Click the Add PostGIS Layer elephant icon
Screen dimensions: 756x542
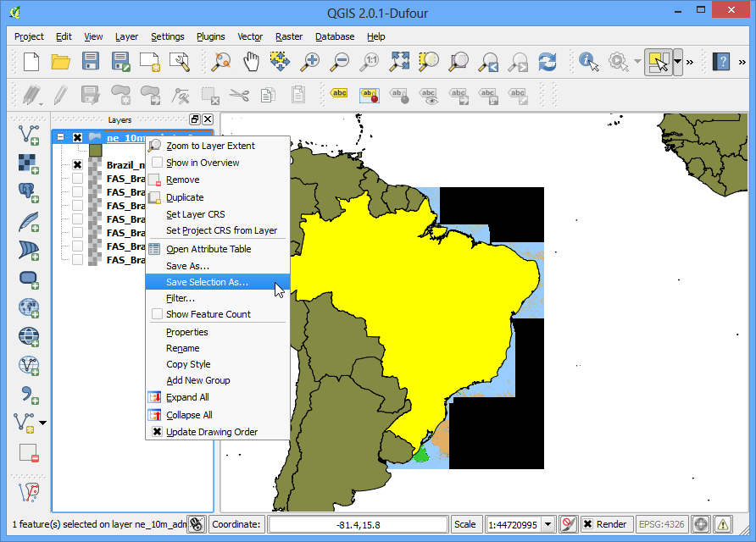click(29, 193)
